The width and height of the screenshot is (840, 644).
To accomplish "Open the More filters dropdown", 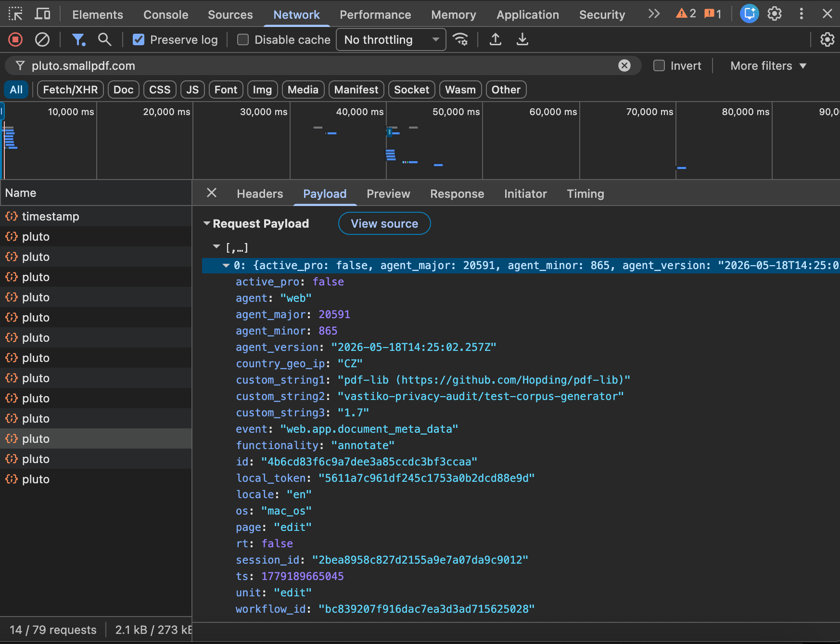I will (768, 65).
